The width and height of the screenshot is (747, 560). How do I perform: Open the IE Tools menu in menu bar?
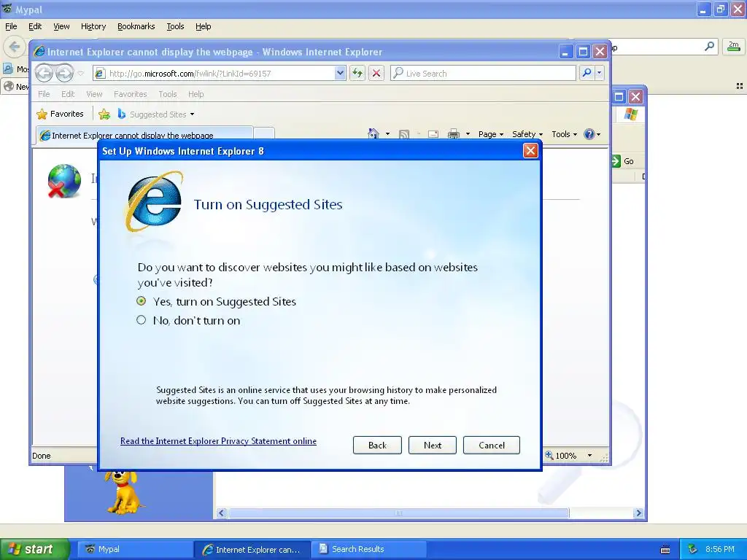[x=167, y=94]
